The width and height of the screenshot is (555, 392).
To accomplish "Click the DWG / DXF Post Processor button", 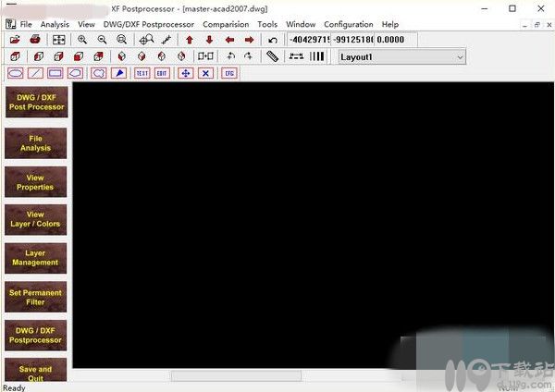I will tap(36, 102).
